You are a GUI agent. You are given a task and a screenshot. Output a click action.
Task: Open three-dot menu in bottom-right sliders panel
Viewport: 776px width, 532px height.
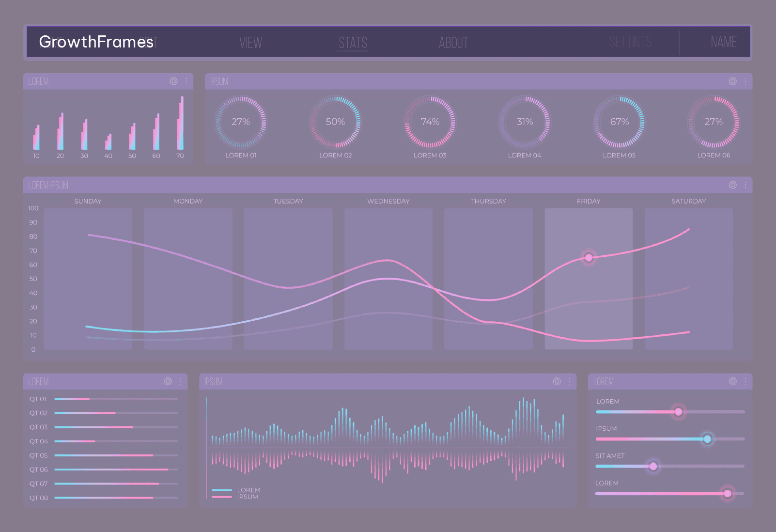point(745,381)
